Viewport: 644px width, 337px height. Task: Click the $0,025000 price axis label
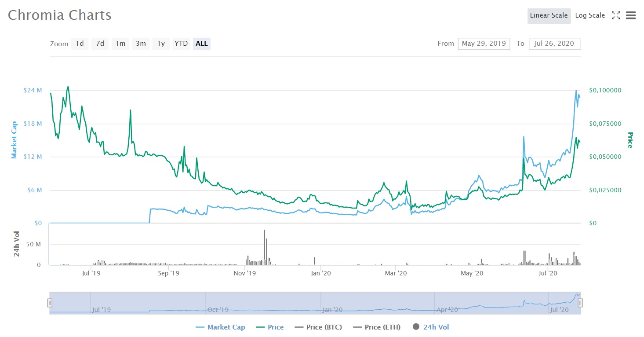604,190
